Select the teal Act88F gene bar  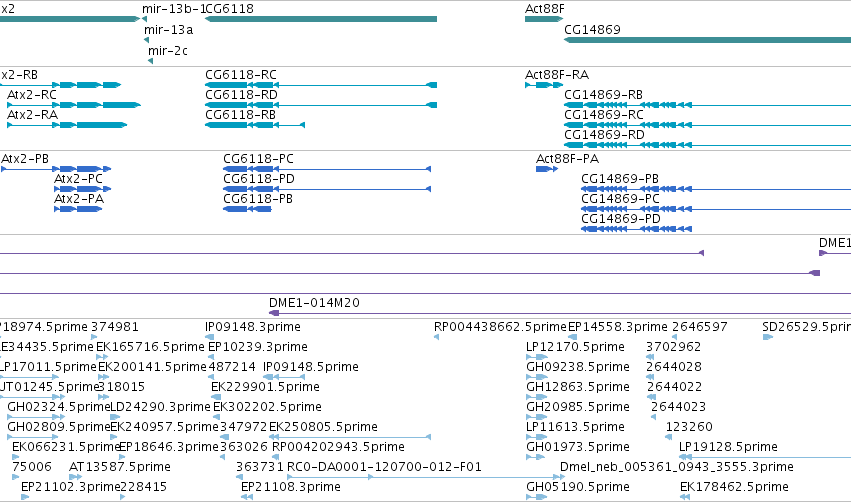coord(544,19)
